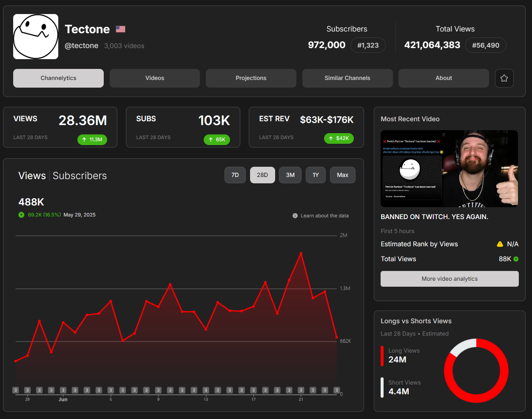
Task: Click the subscribers rank badge #1,323
Action: [x=368, y=45]
